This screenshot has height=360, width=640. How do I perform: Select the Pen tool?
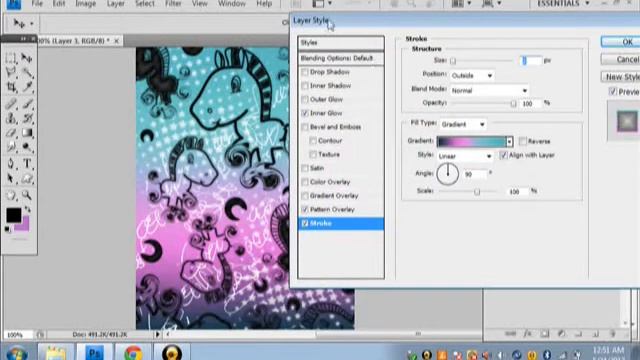[11, 164]
